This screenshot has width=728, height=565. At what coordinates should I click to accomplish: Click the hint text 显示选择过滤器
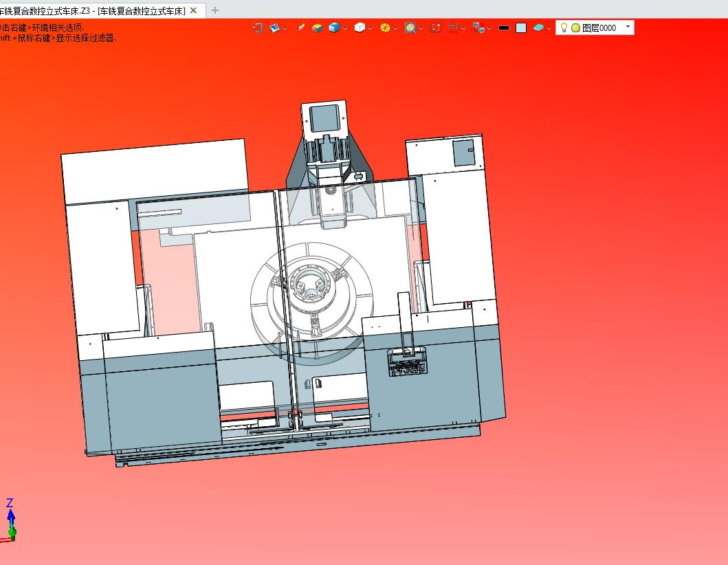click(x=86, y=38)
